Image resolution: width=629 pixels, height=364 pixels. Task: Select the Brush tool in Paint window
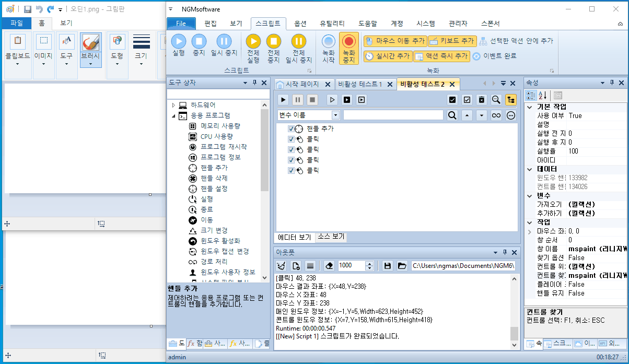(x=91, y=49)
